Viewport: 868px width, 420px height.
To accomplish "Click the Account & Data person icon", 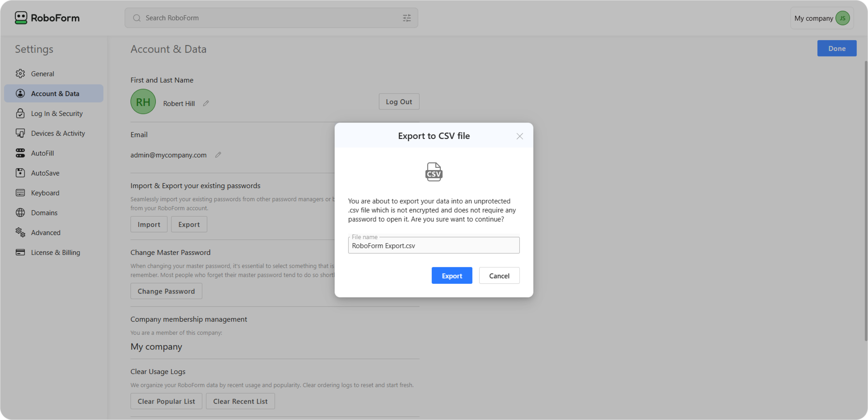I will coord(20,93).
